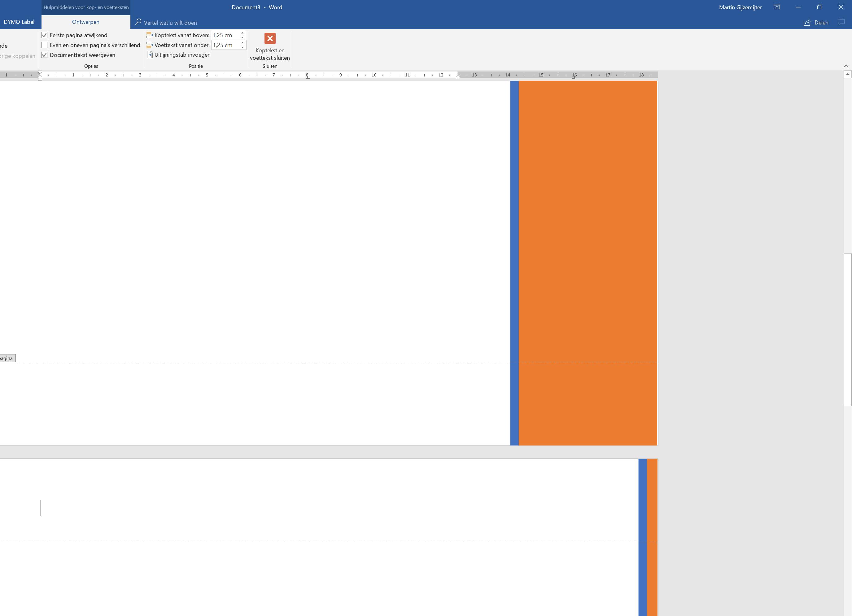The width and height of the screenshot is (852, 616).
Task: Switch to the DYMO Label tab
Action: [x=19, y=22]
